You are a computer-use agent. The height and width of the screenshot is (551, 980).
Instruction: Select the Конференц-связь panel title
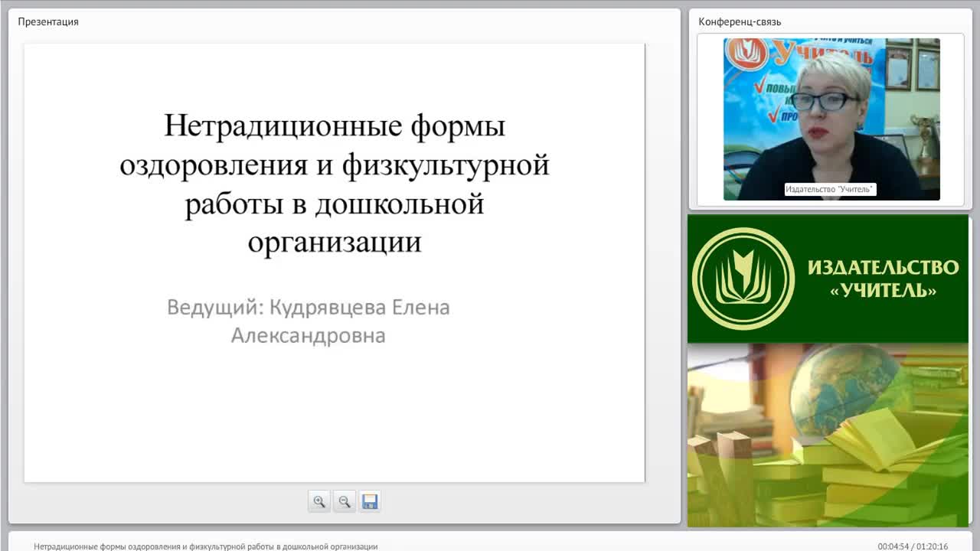[740, 21]
